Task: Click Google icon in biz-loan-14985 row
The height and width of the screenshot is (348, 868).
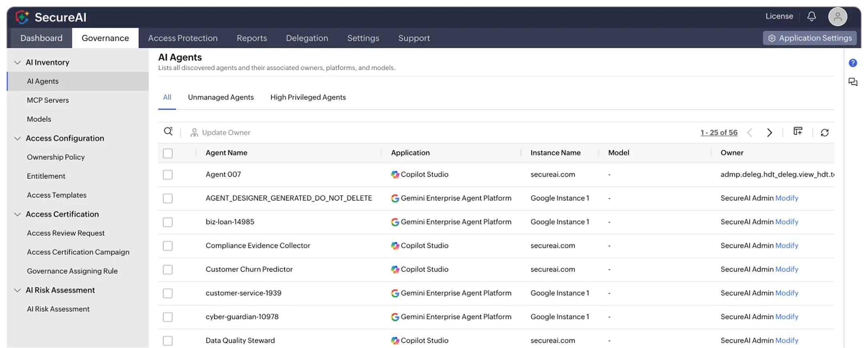Action: pyautogui.click(x=395, y=222)
